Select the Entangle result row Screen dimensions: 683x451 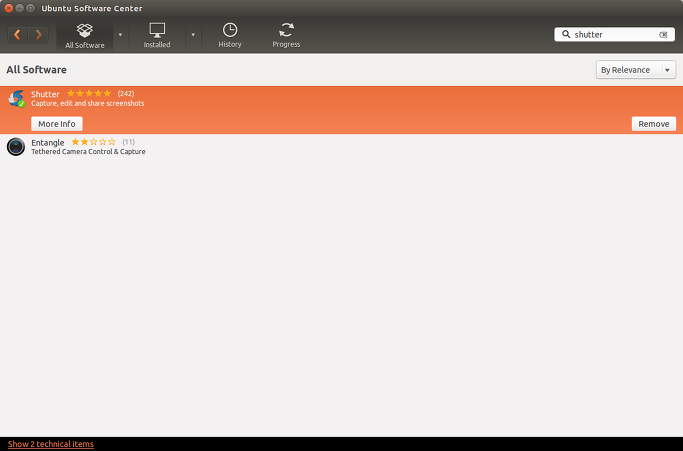(x=342, y=146)
